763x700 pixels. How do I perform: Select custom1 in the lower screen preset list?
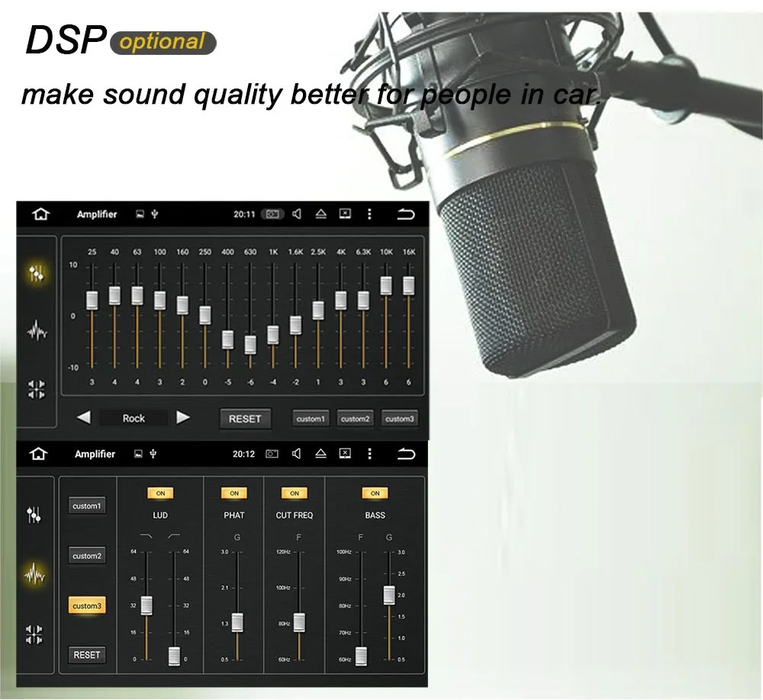[x=87, y=506]
